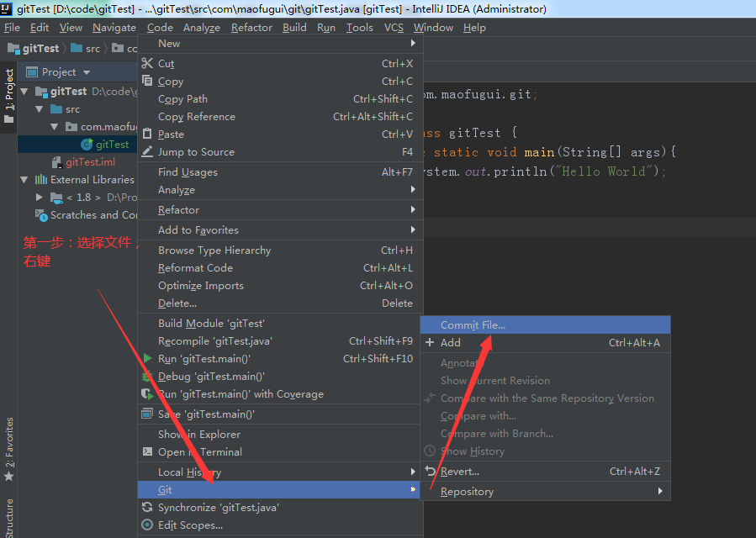The image size is (756, 538).
Task: Choose Browse Type Hierarchy entry
Action: coord(280,251)
